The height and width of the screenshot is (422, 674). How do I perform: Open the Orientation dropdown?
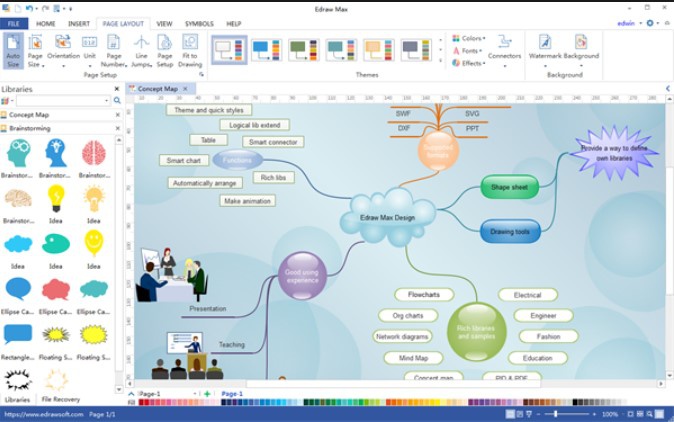tap(63, 51)
